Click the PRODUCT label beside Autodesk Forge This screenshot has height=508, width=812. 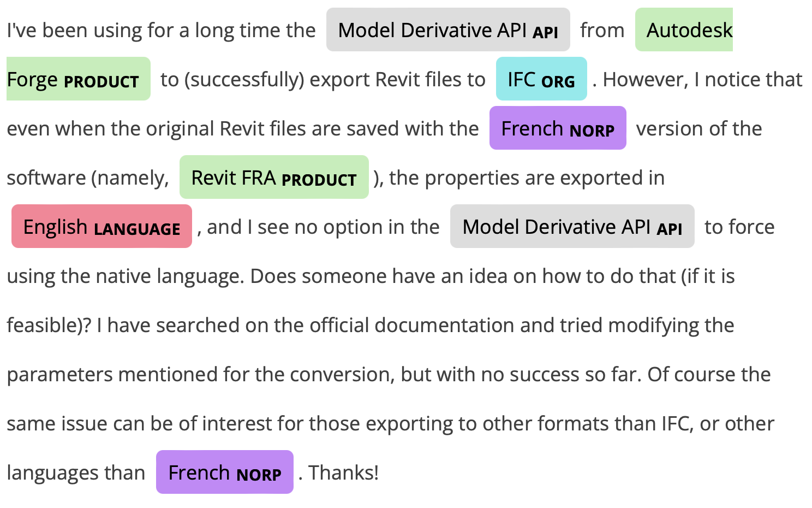pyautogui.click(x=101, y=82)
